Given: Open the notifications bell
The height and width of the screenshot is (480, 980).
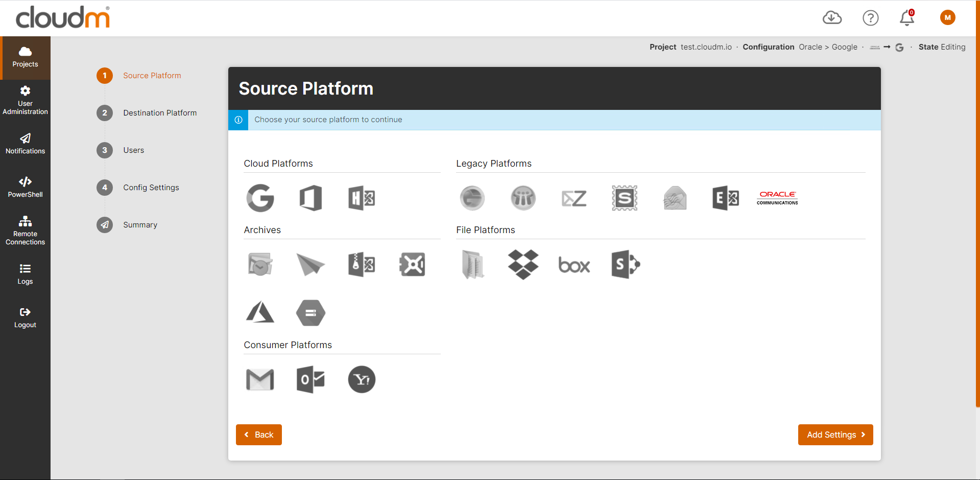Looking at the screenshot, I should click(x=907, y=18).
